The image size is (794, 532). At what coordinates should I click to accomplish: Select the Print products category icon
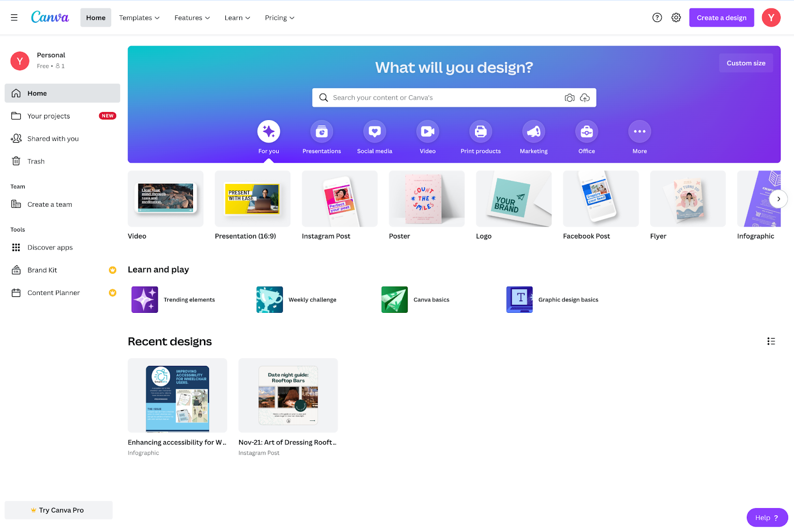481,131
